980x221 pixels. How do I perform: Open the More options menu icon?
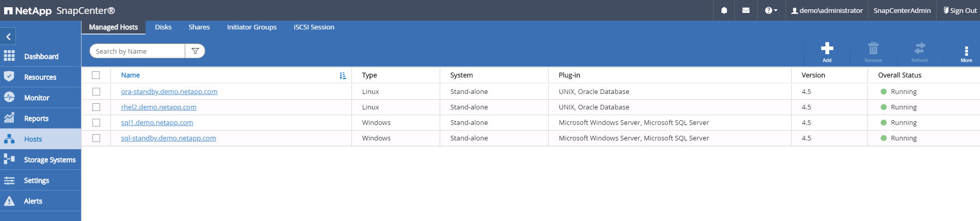click(966, 52)
